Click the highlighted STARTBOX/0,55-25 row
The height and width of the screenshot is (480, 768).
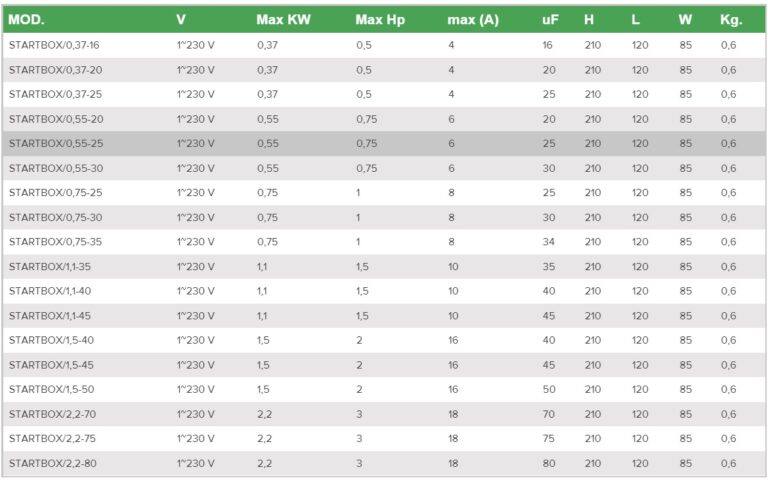pyautogui.click(x=384, y=144)
